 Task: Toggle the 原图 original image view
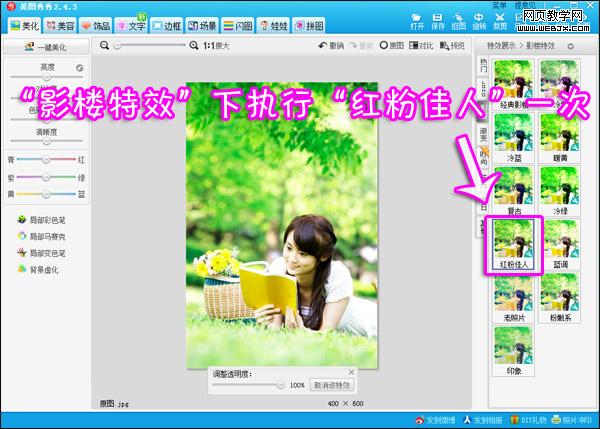click(390, 46)
